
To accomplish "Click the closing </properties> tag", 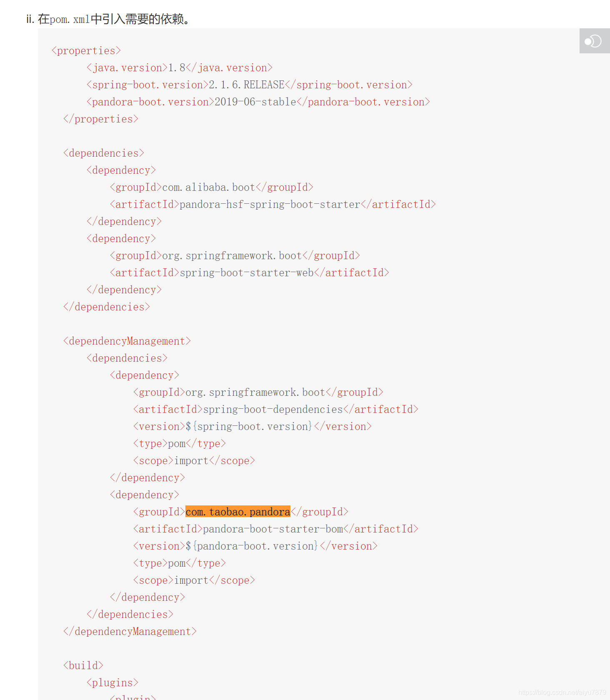I will click(101, 119).
